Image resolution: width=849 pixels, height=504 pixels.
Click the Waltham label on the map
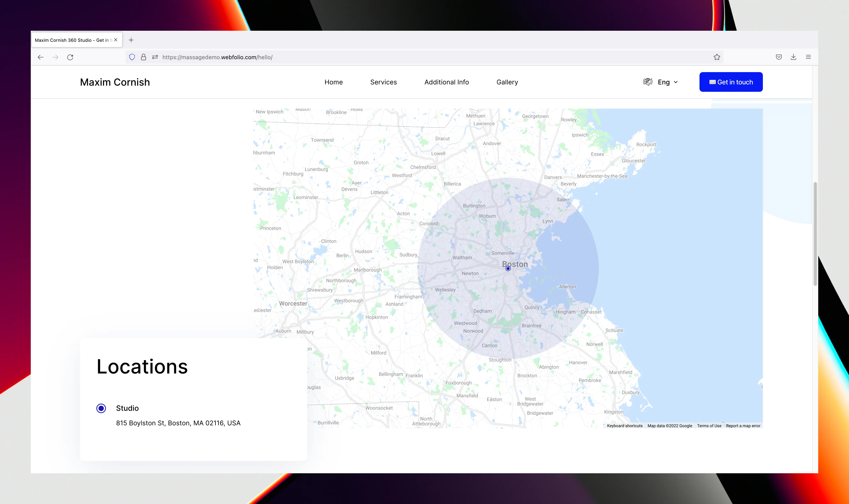coord(462,258)
